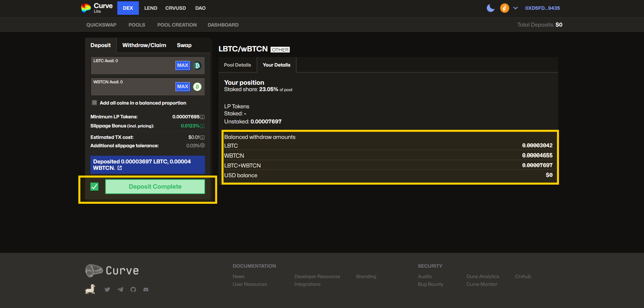Click the USD balance $0 value
The height and width of the screenshot is (308, 644).
click(x=549, y=175)
